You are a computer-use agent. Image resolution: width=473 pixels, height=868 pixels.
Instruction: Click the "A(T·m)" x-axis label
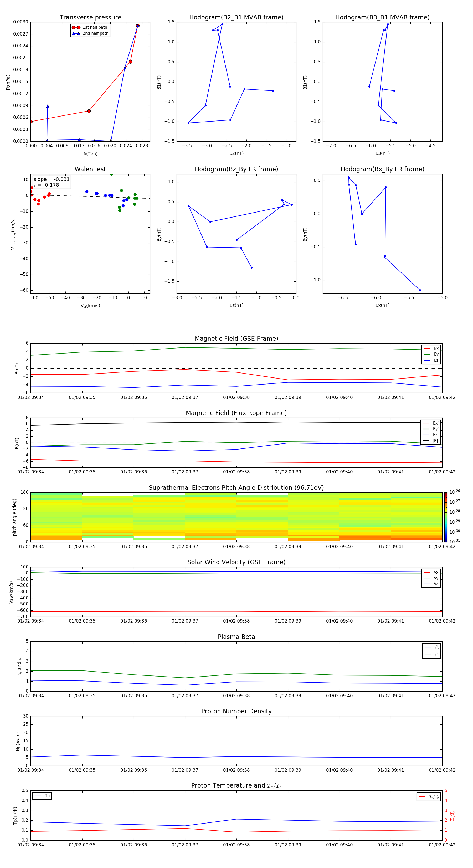[x=90, y=154]
